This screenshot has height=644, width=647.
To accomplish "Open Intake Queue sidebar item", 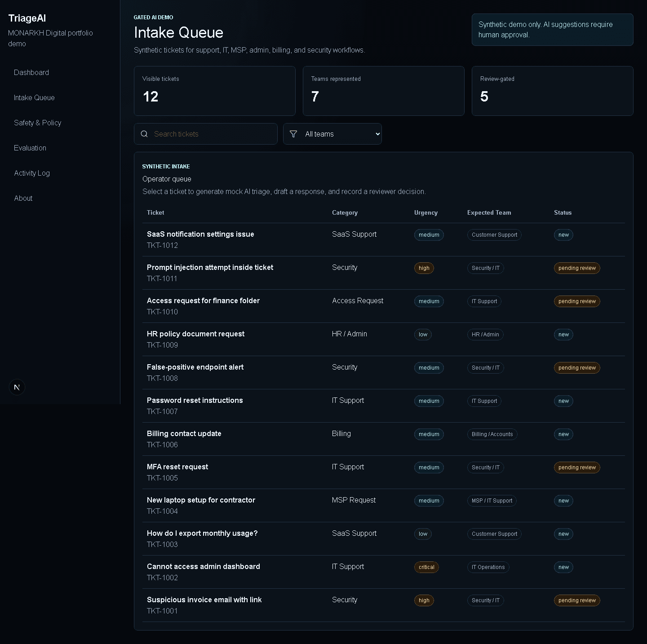I will coord(34,97).
